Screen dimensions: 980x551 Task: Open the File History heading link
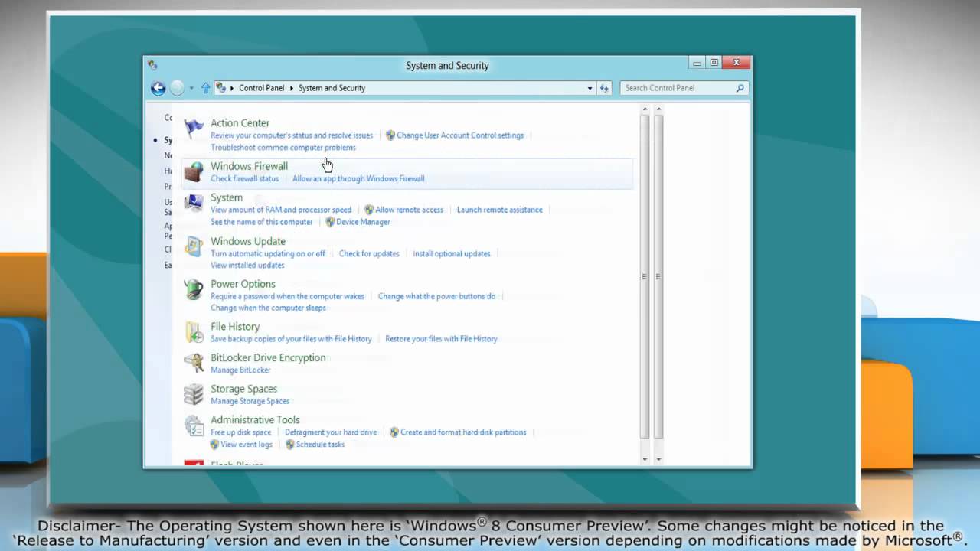point(235,327)
